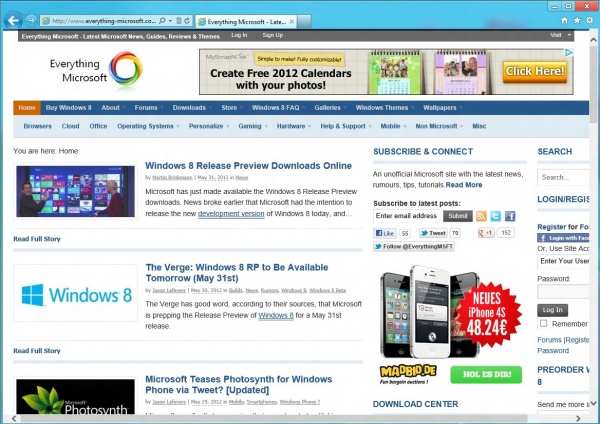The image size is (600, 424).
Task: Open the Wallpapers menu item
Action: pyautogui.click(x=442, y=108)
